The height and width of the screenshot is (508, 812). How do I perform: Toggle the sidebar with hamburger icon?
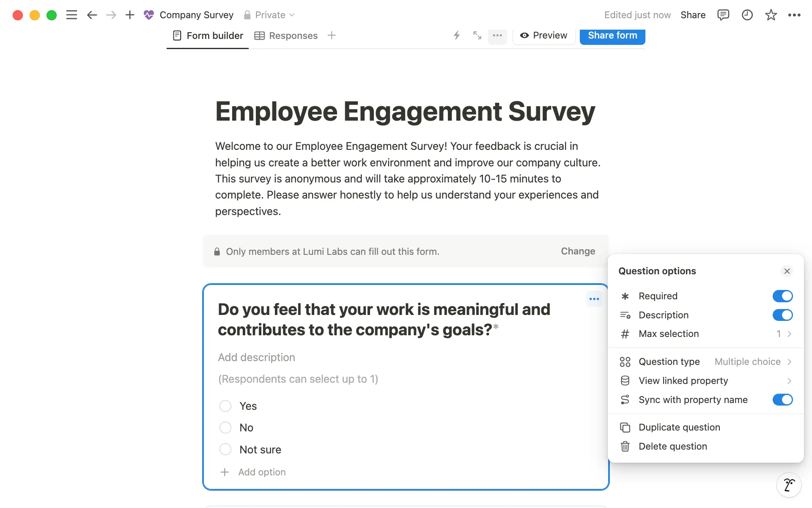71,15
